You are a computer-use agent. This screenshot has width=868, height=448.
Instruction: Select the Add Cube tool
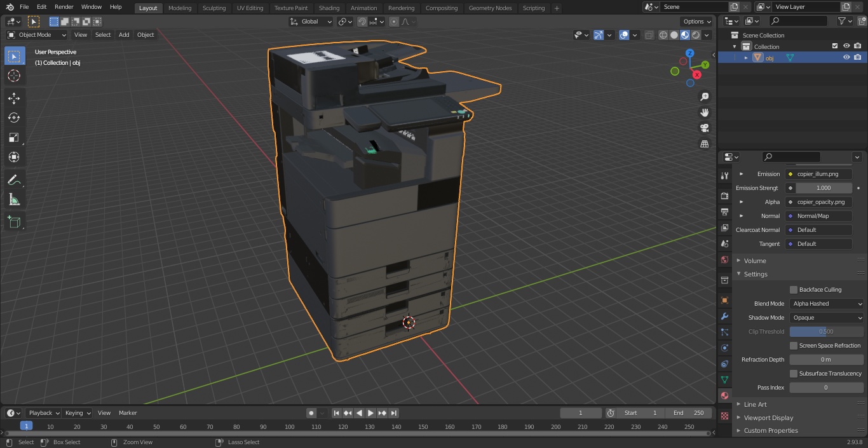(x=14, y=222)
